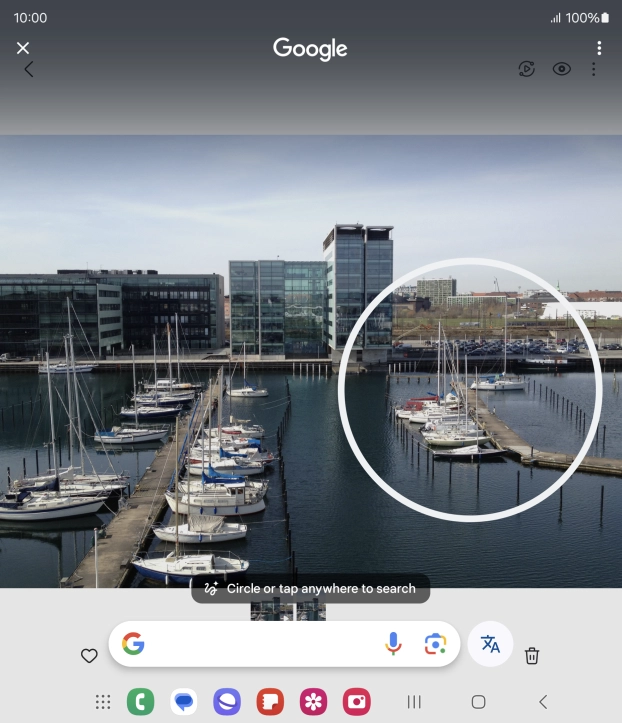Toggle the eye visibility icon
This screenshot has height=723, width=622.
pyautogui.click(x=562, y=69)
